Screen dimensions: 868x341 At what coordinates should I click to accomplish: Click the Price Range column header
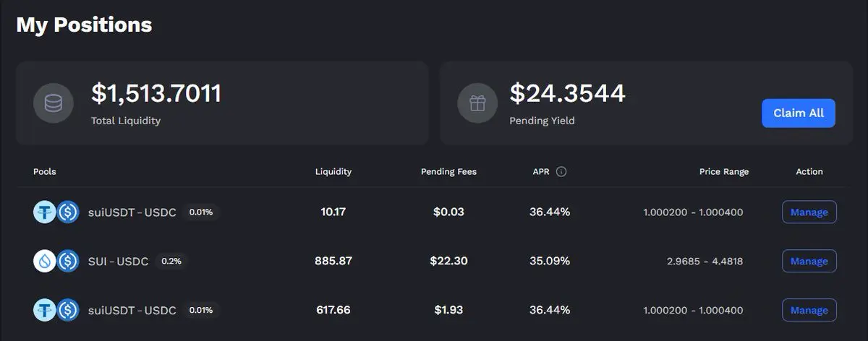click(724, 172)
